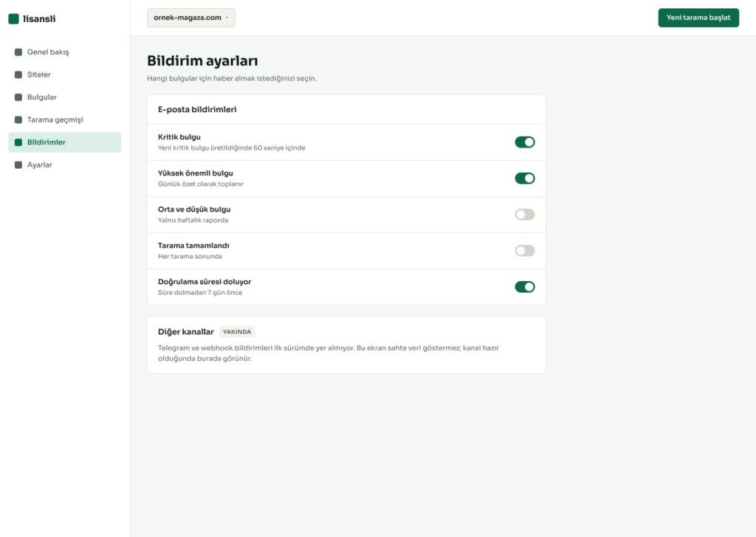This screenshot has height=537, width=756.
Task: Click the Tarama geçmişi sidebar icon
Action: point(18,119)
